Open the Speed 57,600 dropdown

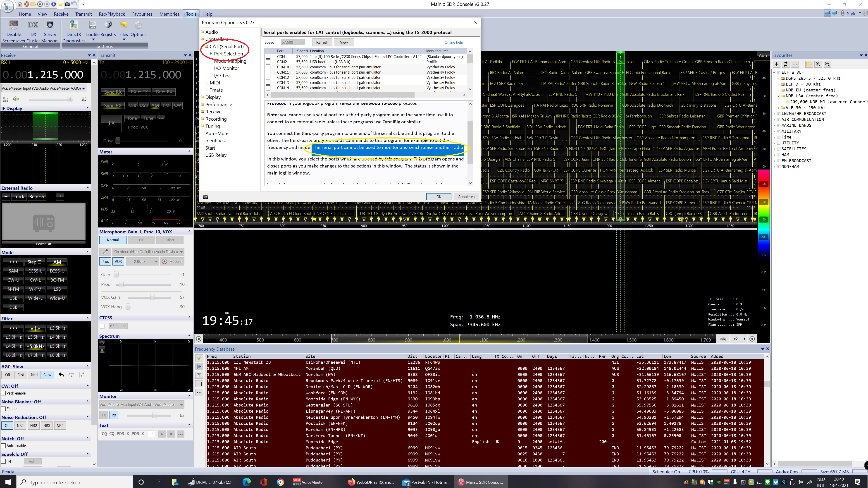tap(293, 43)
